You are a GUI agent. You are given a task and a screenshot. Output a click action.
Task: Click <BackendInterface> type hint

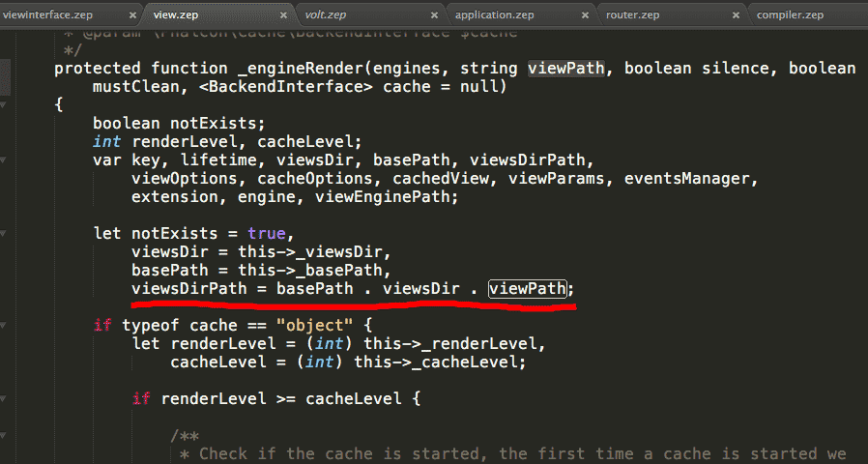pyautogui.click(x=286, y=87)
